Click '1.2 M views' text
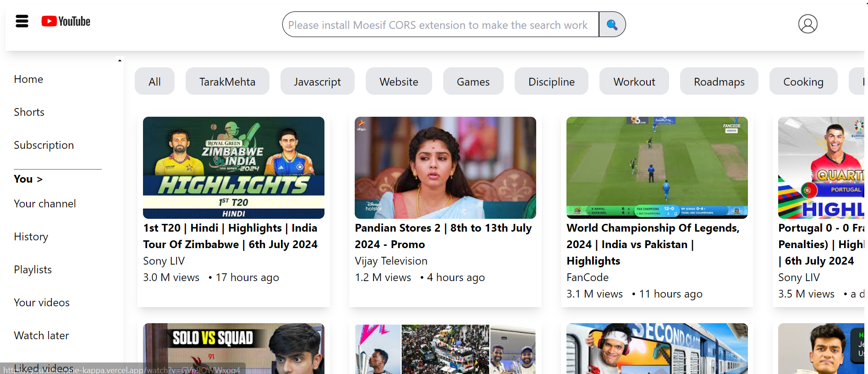Viewport: 868px width, 374px height. tap(383, 277)
